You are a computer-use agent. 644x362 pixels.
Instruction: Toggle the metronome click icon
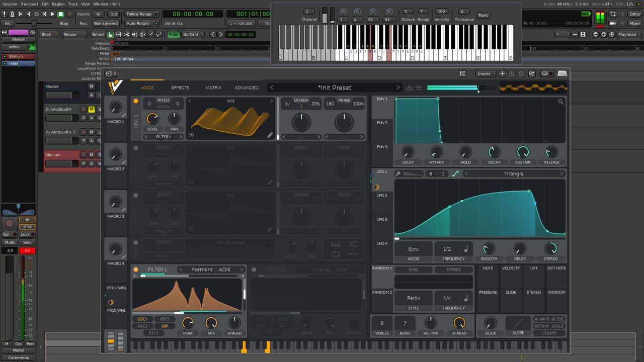(12, 14)
